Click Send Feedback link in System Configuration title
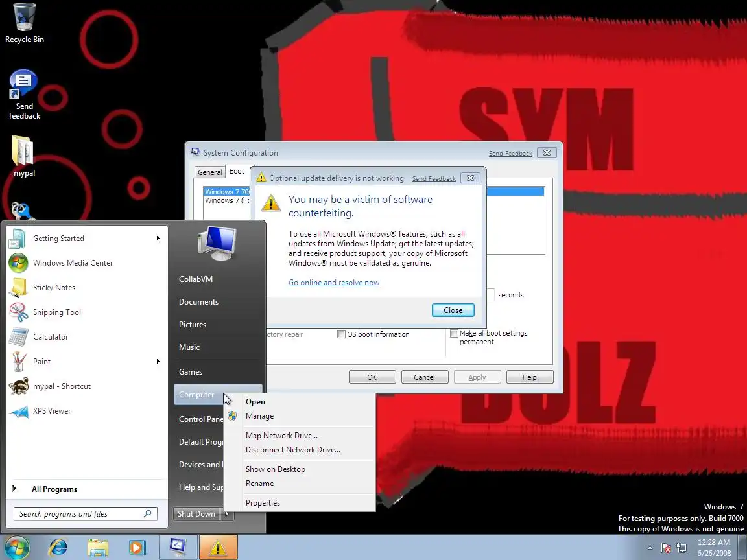The image size is (747, 560). coord(510,154)
